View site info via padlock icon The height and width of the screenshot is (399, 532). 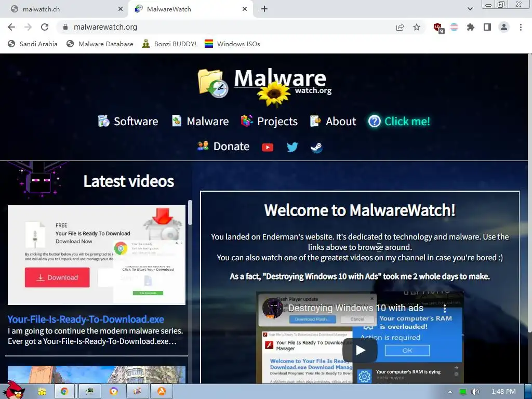(65, 27)
